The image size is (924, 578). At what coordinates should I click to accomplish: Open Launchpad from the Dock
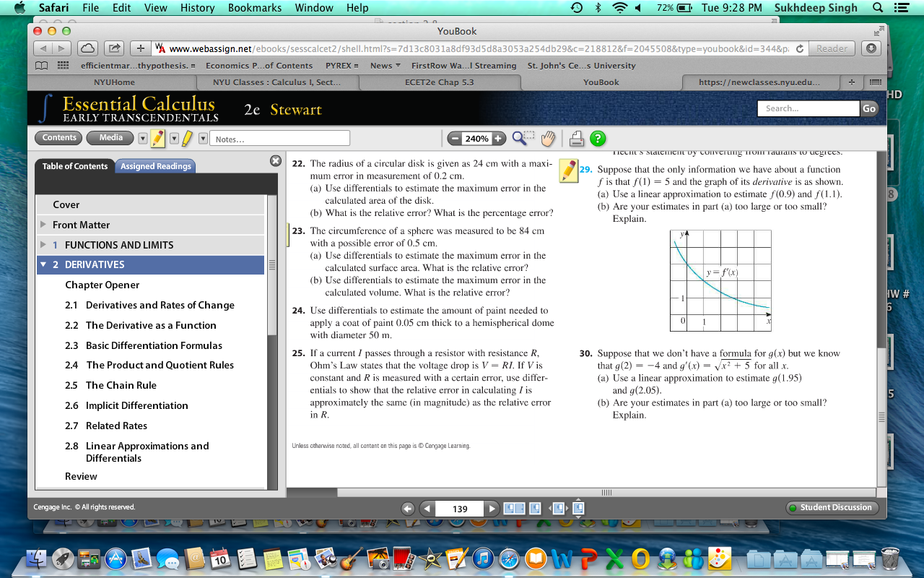coord(63,558)
